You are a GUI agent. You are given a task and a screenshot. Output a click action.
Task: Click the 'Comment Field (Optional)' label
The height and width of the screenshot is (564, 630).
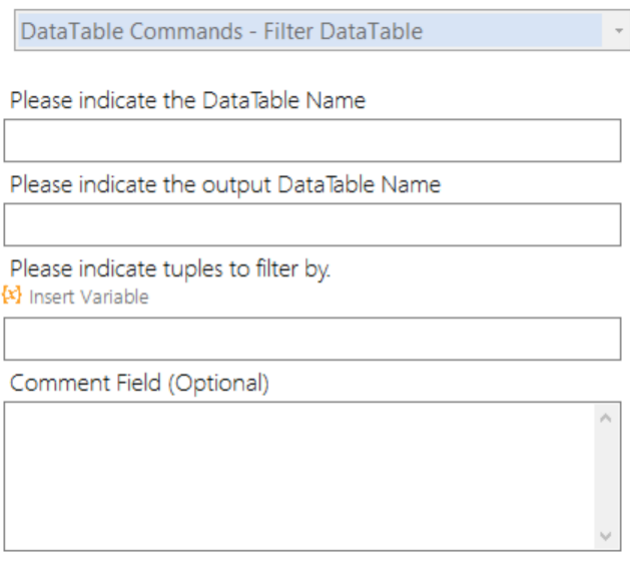pyautogui.click(x=139, y=383)
